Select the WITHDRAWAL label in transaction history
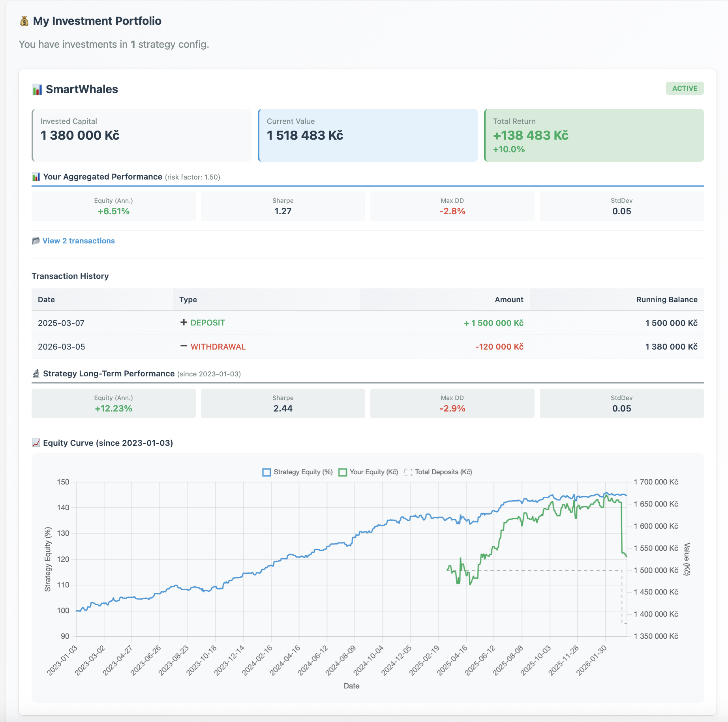Screen dimensions: 728x722 coord(218,346)
